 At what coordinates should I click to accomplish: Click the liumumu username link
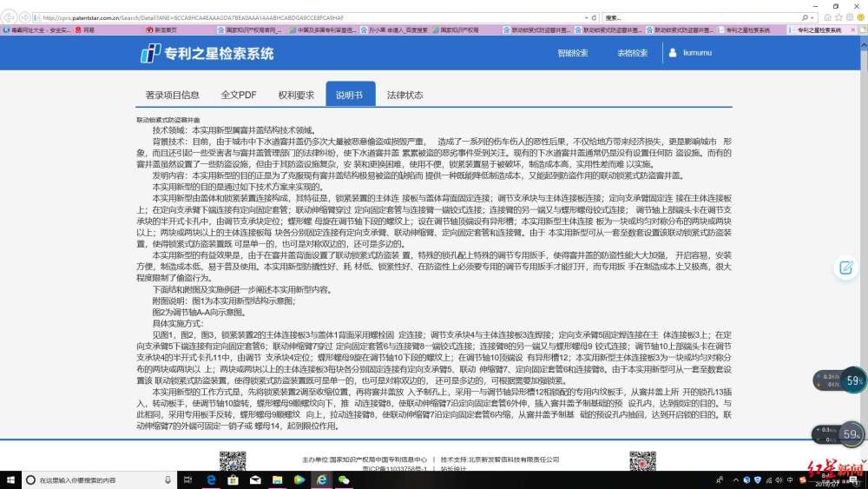[697, 53]
